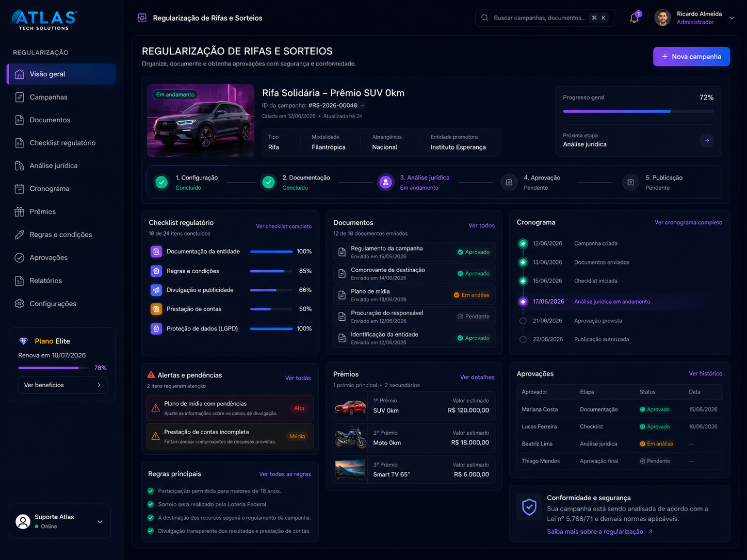Image resolution: width=747 pixels, height=560 pixels.
Task: Open the Ver checklist completo link
Action: 284,226
